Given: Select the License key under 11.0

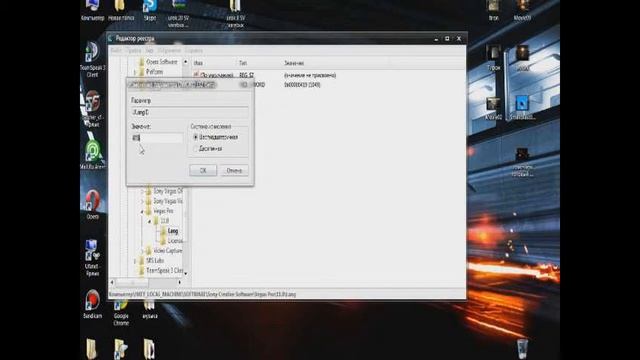Looking at the screenshot, I should (175, 241).
